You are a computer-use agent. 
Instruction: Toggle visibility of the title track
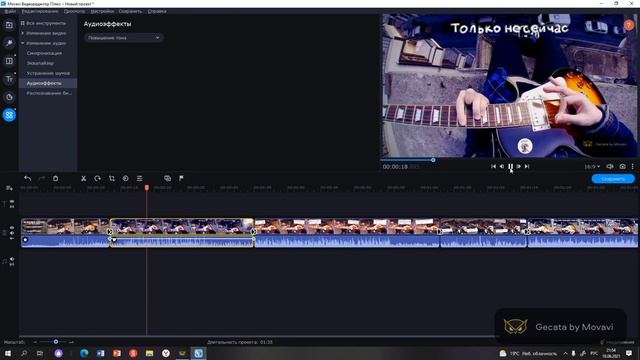point(12,202)
